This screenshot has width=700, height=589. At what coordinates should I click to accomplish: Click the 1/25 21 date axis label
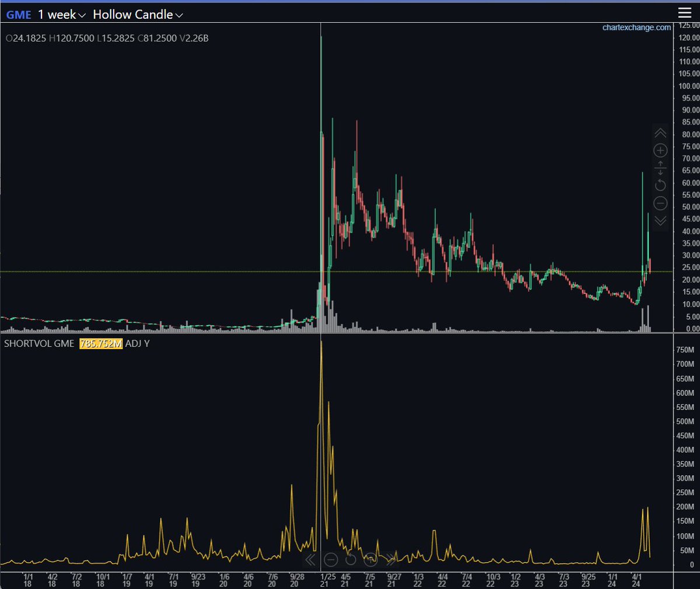click(328, 580)
